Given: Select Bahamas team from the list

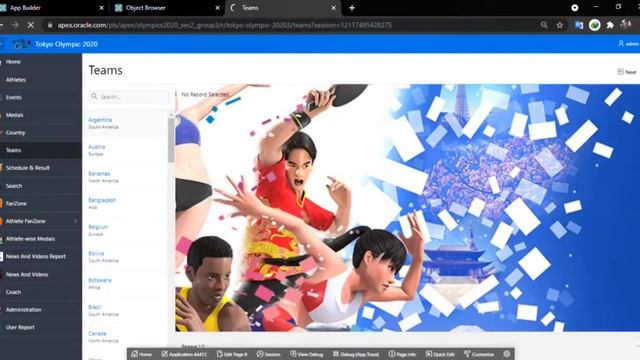Looking at the screenshot, I should click(99, 173).
